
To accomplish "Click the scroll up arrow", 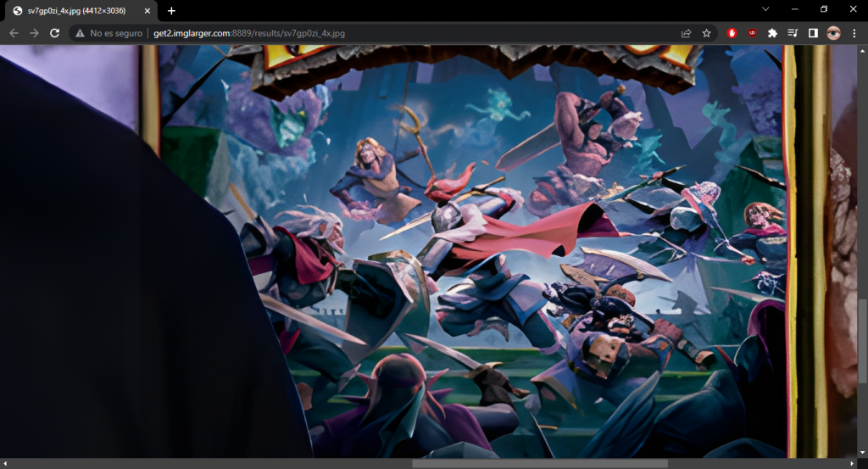I will tap(862, 50).
